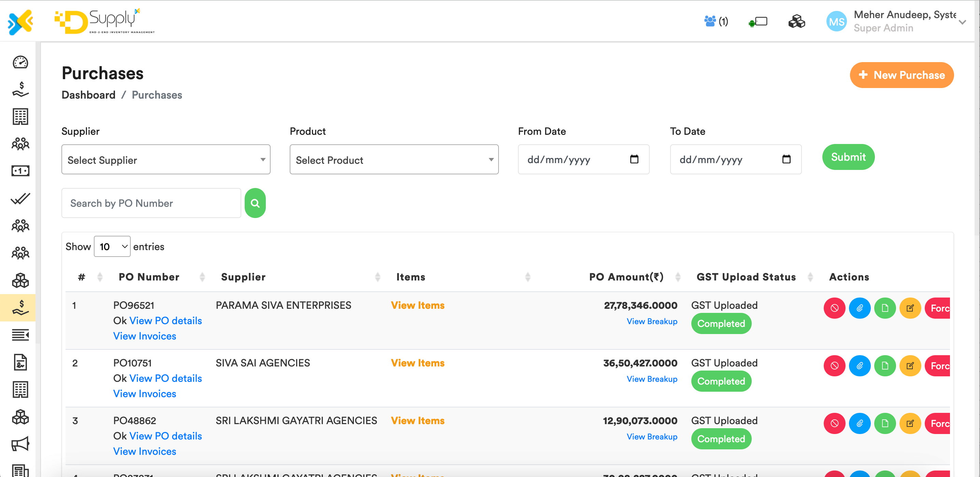Click the green search magnifier button
This screenshot has height=477, width=980.
[x=255, y=203]
